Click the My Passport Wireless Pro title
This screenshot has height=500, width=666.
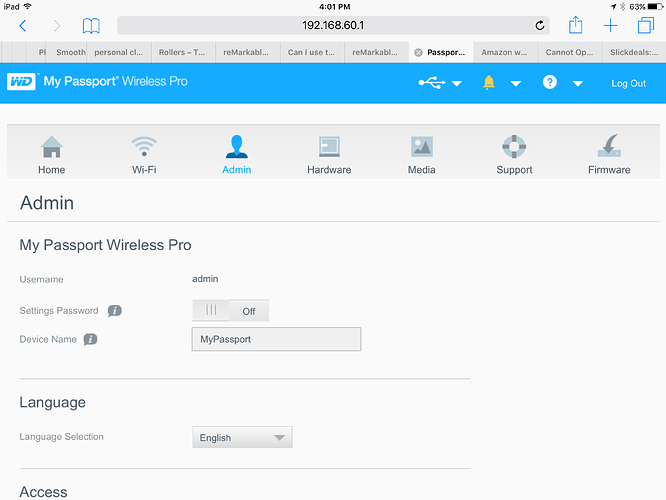115,81
